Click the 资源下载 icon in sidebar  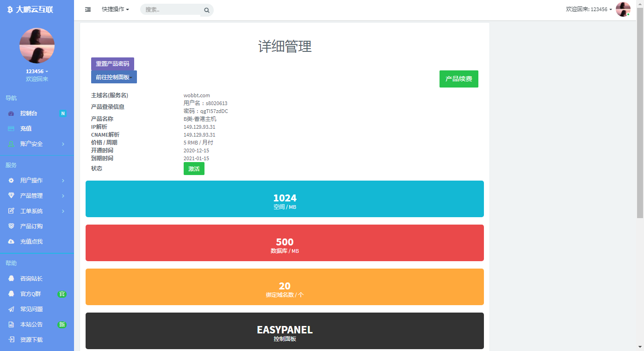[x=11, y=340]
